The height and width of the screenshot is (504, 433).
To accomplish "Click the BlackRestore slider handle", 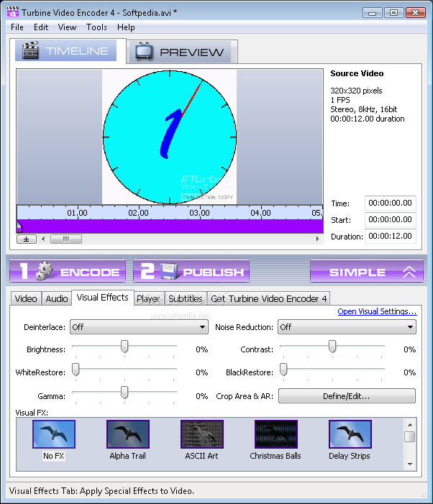I will (x=283, y=370).
